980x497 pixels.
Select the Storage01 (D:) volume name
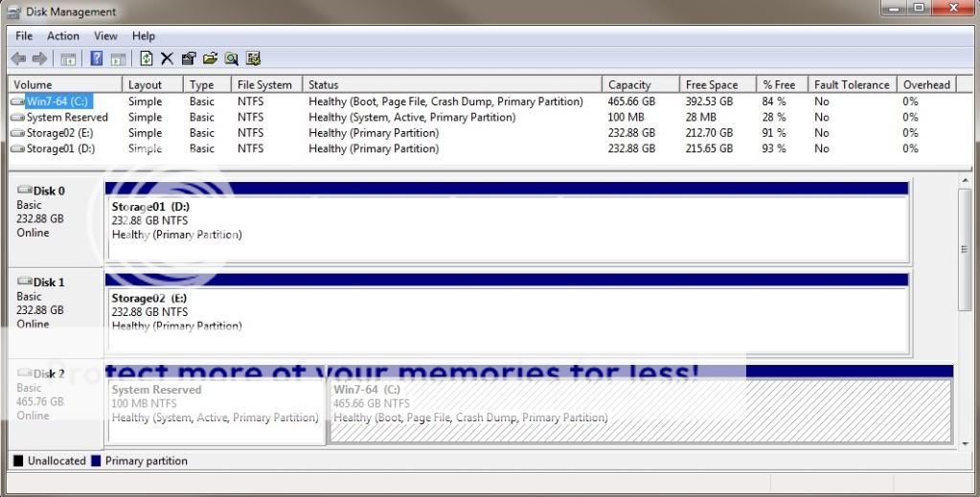[x=60, y=148]
